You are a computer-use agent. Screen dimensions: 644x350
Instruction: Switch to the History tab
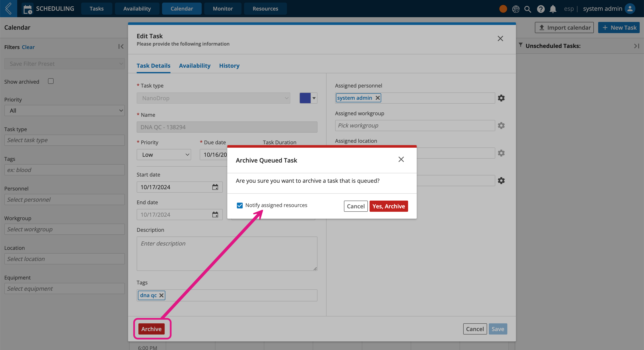[229, 66]
